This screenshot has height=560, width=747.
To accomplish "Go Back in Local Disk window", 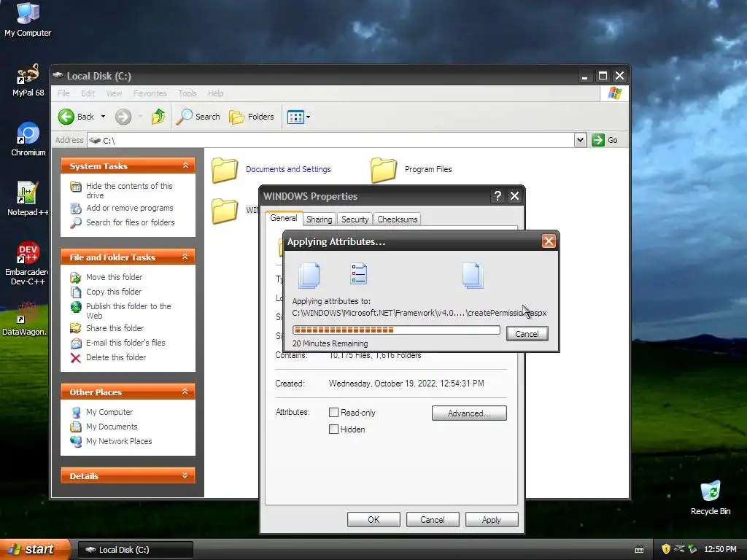I will 76,117.
